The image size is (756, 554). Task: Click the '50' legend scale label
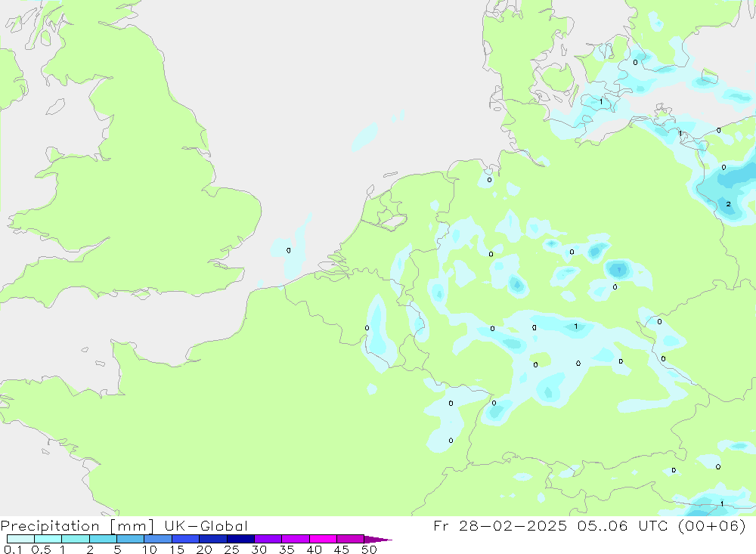point(370,549)
